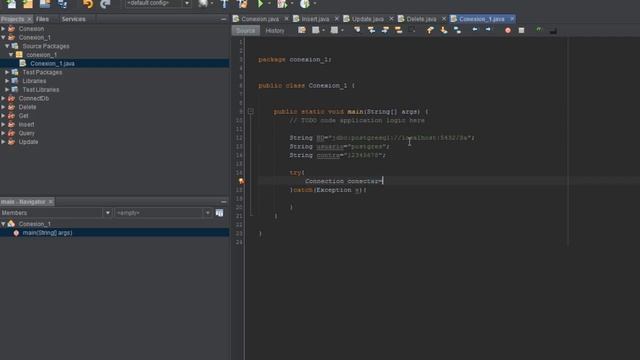Close the Navigator panel tab

click(x=51, y=202)
